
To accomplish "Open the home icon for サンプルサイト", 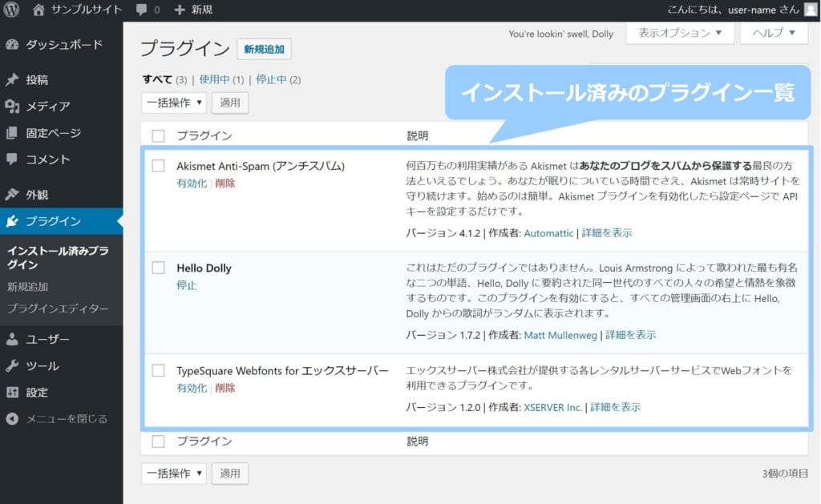I will click(38, 10).
